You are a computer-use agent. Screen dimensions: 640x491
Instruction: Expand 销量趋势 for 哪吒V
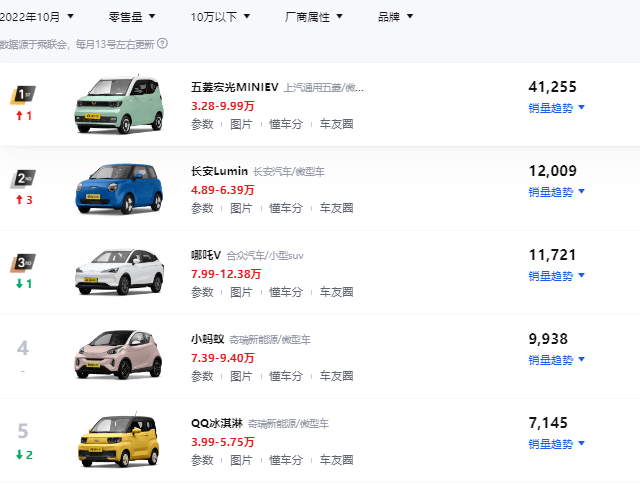(x=556, y=276)
